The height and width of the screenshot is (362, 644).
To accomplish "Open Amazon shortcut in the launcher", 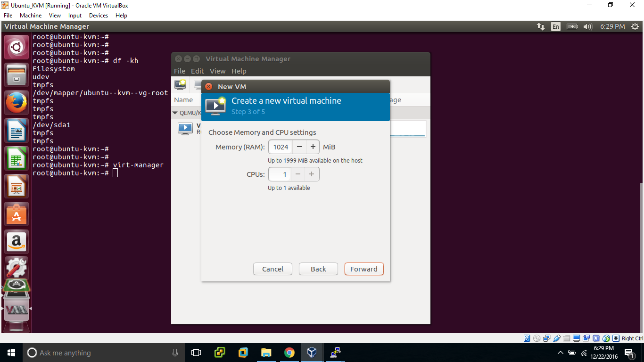I will (x=17, y=242).
